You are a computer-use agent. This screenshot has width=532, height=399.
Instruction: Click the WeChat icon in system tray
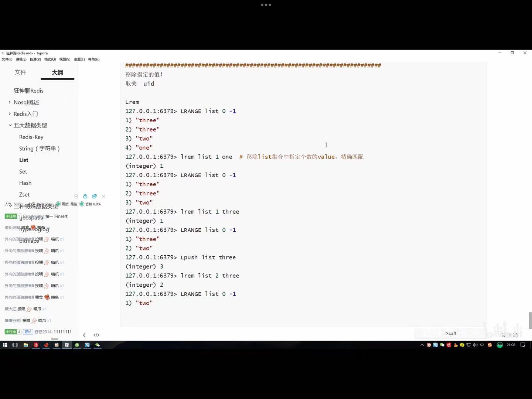tap(442, 345)
